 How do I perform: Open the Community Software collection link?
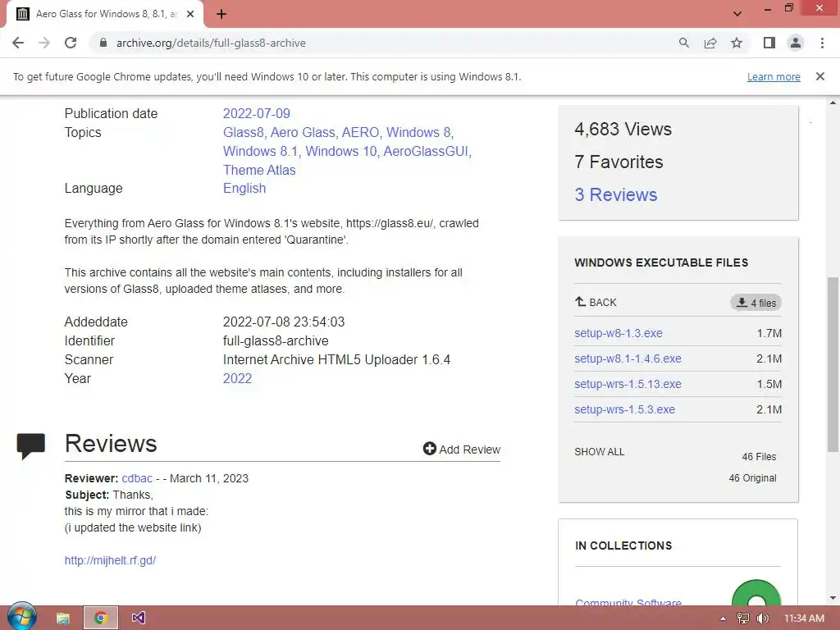tap(628, 602)
